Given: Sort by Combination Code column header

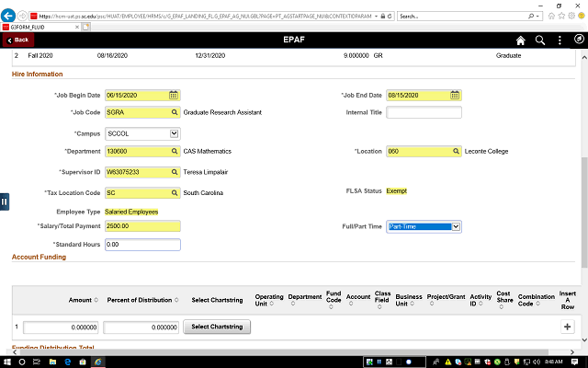Looking at the screenshot, I should click(x=537, y=300).
